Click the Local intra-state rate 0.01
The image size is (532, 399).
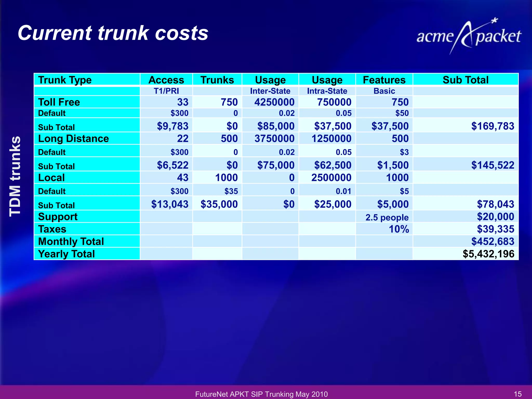tap(343, 191)
